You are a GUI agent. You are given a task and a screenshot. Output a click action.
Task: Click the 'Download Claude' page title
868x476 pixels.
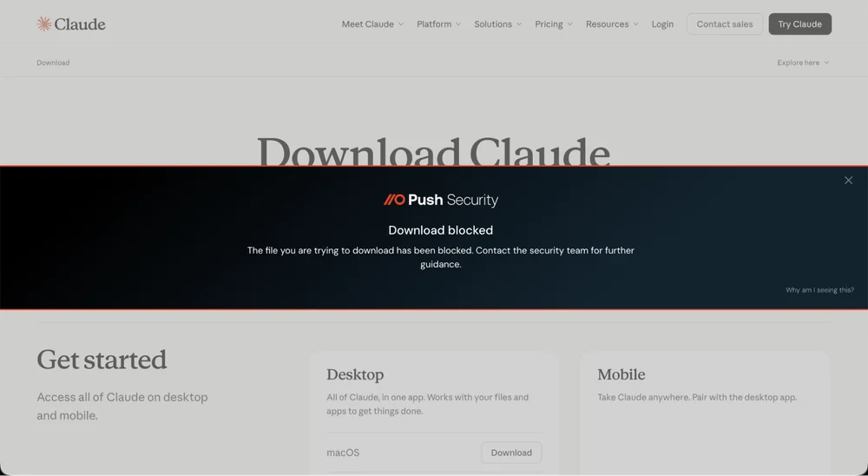click(x=433, y=151)
